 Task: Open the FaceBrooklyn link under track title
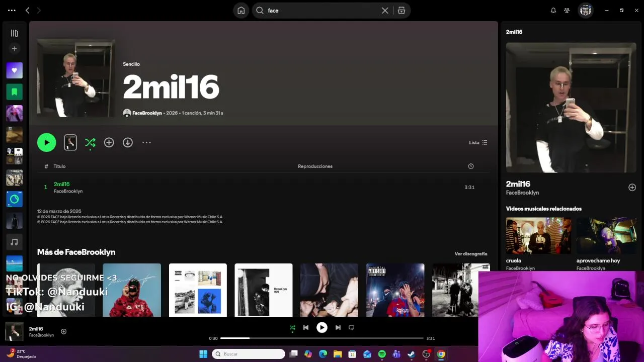(68, 191)
